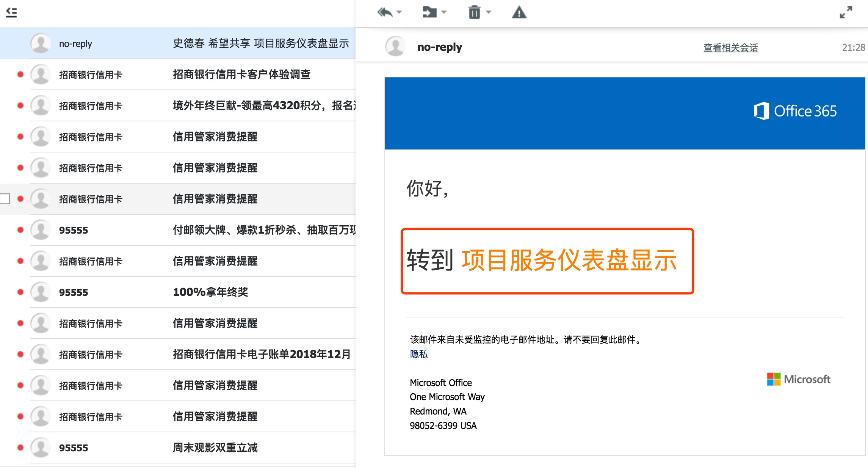Click the avatar on the no-reply list row
Image resolution: width=868 pixels, height=468 pixels.
pos(41,43)
